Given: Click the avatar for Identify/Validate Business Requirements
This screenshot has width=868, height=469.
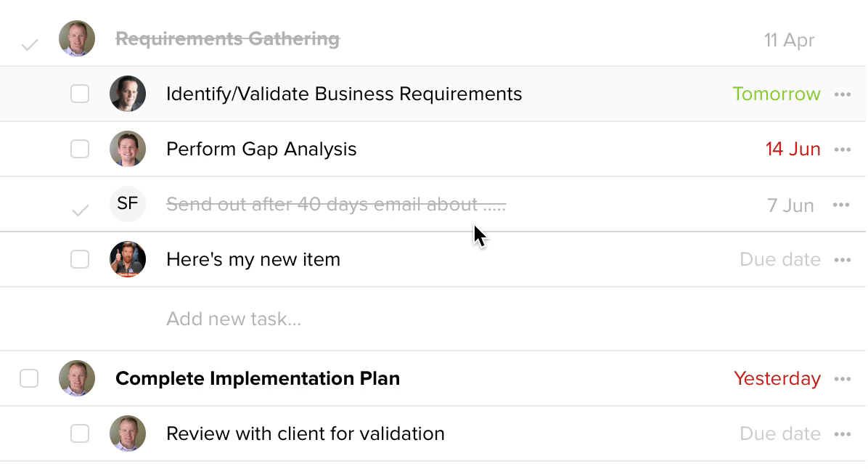Looking at the screenshot, I should (x=128, y=94).
